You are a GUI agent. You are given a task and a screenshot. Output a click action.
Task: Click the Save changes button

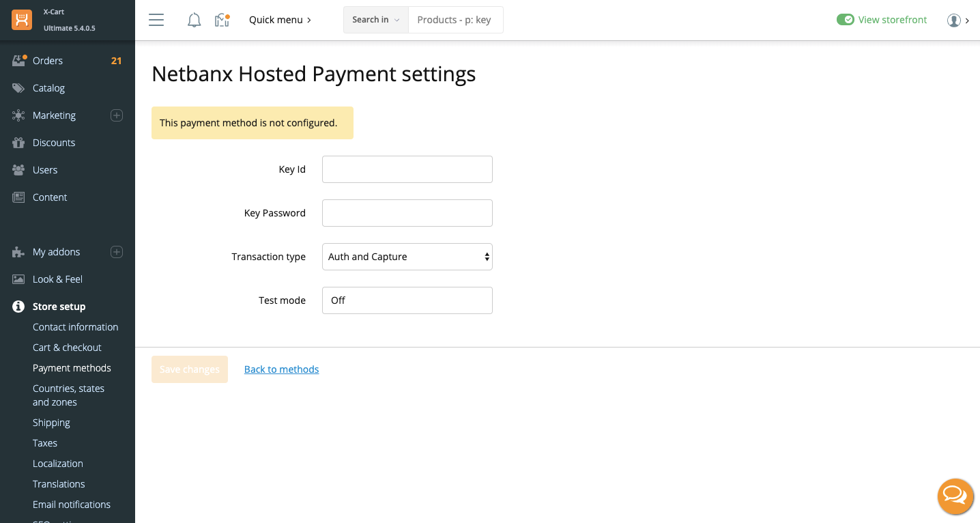190,369
